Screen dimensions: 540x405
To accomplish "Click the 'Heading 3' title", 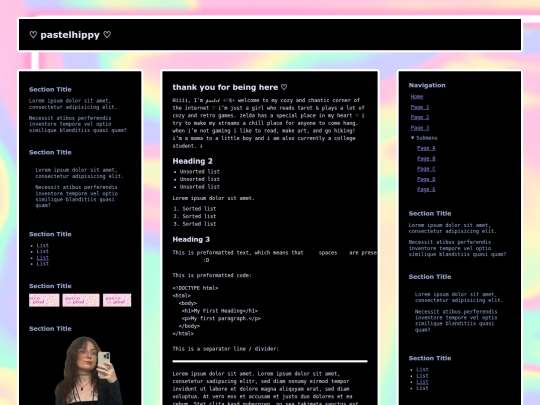I will pyautogui.click(x=191, y=239).
